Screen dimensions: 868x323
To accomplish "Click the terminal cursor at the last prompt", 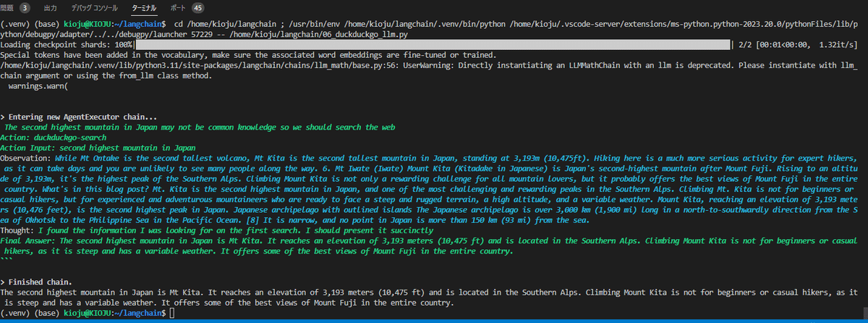I will click(x=171, y=313).
